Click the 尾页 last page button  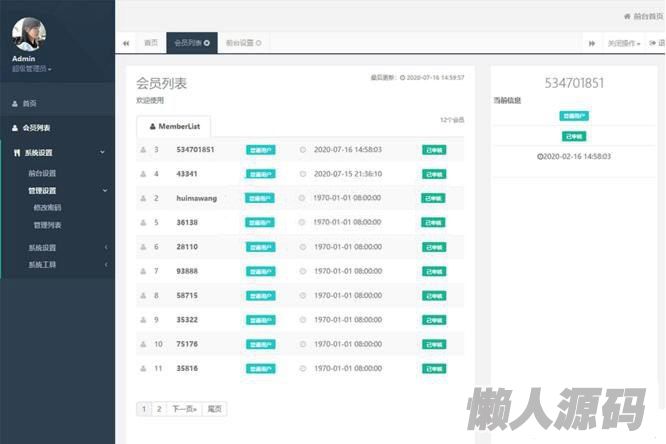214,409
